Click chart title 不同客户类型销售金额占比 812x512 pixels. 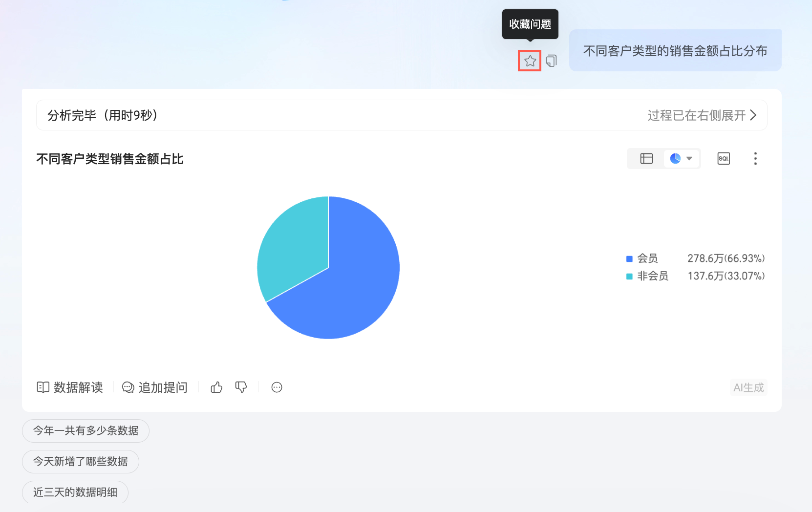tap(110, 159)
